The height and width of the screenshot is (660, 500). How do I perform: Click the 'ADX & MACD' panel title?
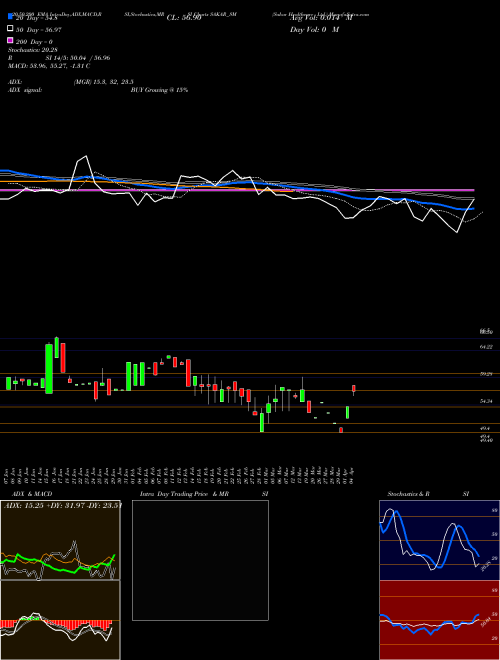point(32,494)
